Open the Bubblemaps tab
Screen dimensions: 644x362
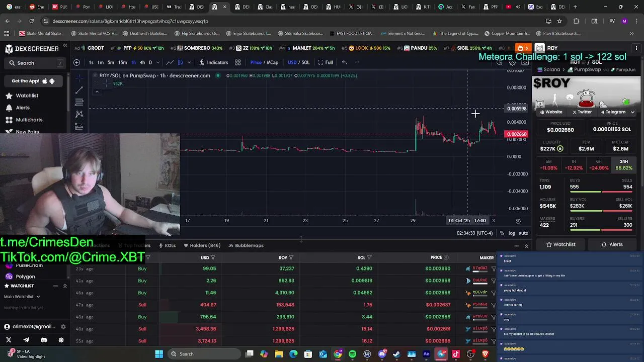tap(246, 245)
